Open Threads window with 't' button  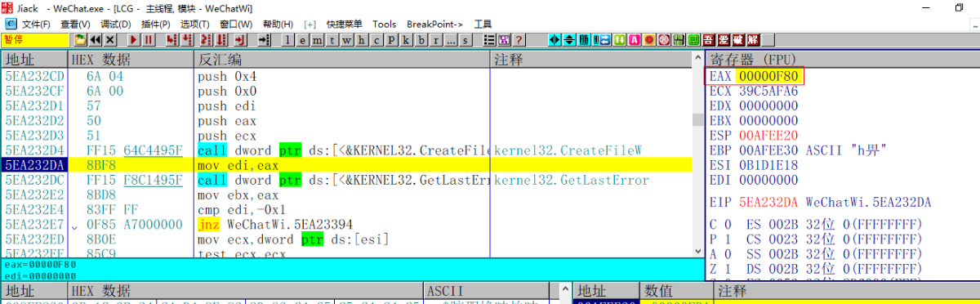(x=332, y=39)
